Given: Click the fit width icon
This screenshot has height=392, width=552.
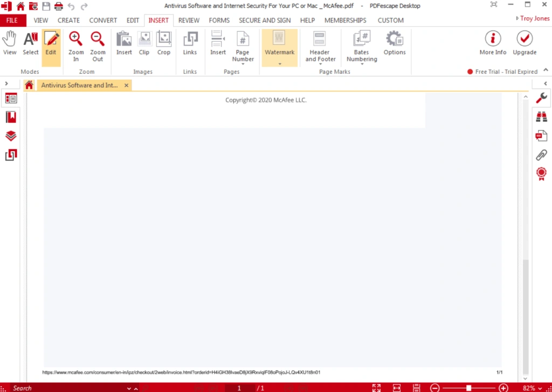Looking at the screenshot, I should pos(397,388).
